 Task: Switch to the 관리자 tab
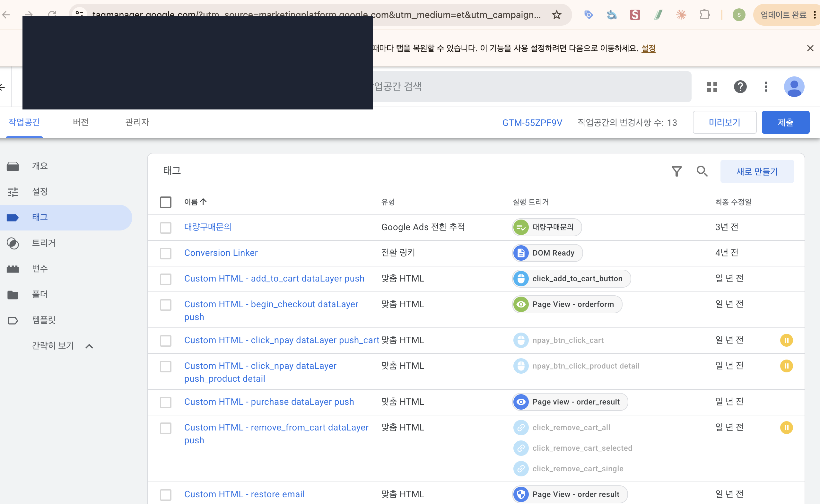pos(137,122)
